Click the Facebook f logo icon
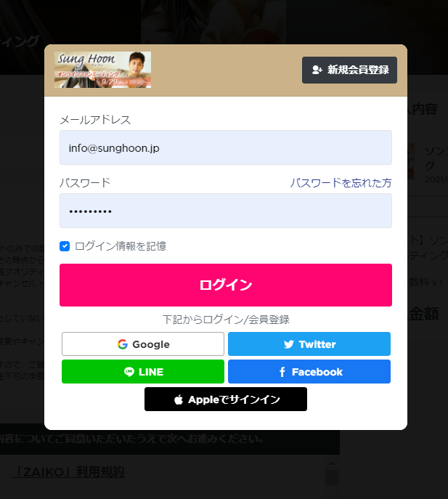Viewport: 448px width, 499px height. (x=282, y=372)
